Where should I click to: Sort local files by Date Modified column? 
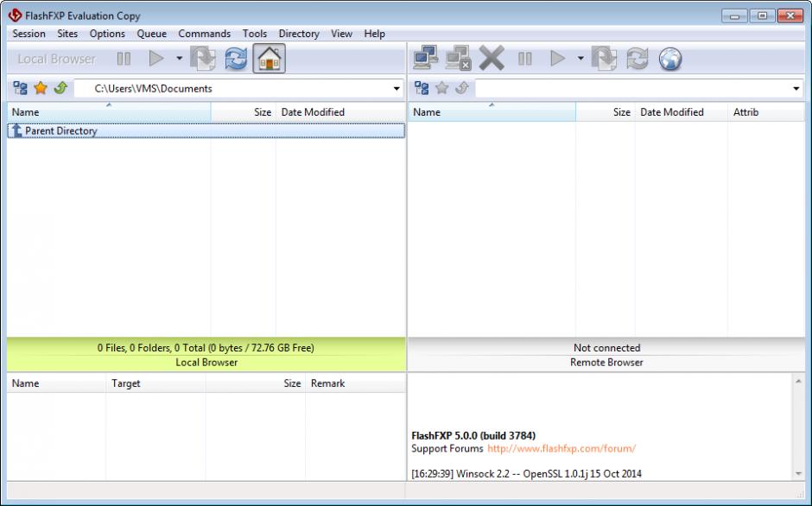pos(340,112)
